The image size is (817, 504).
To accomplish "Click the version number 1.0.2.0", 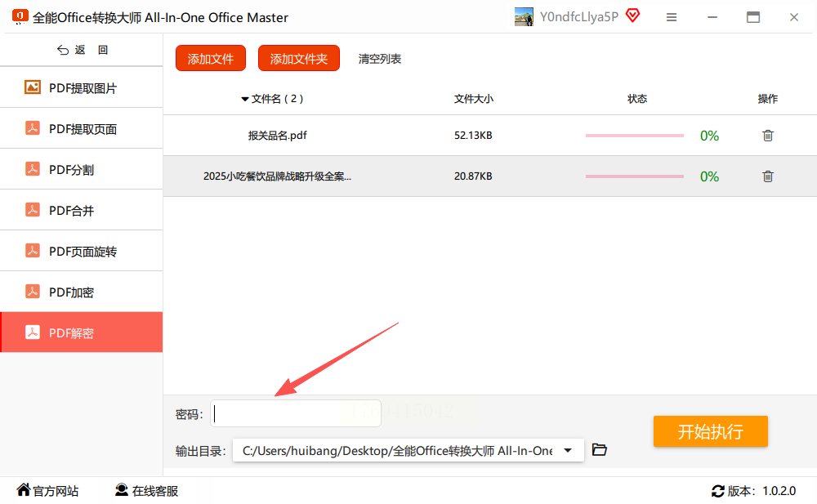I will pyautogui.click(x=779, y=491).
